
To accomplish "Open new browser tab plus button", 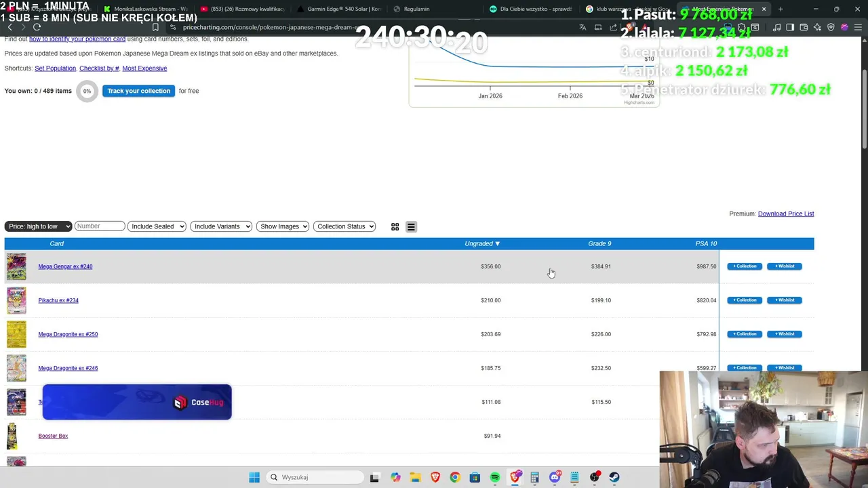I will (x=781, y=9).
